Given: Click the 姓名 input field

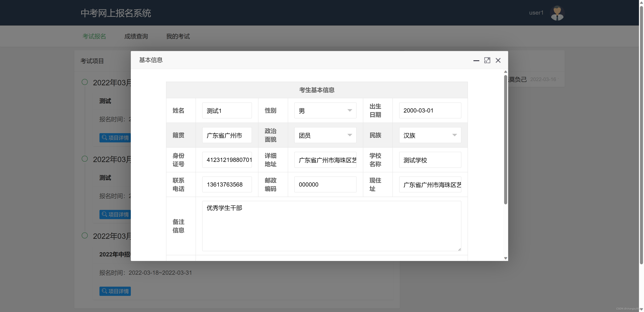Looking at the screenshot, I should [x=227, y=110].
